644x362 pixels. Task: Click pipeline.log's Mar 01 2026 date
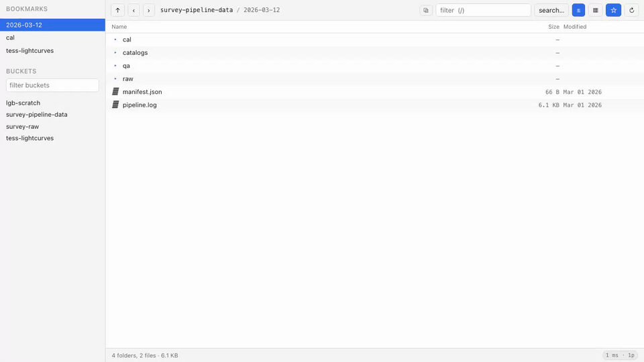pyautogui.click(x=582, y=105)
